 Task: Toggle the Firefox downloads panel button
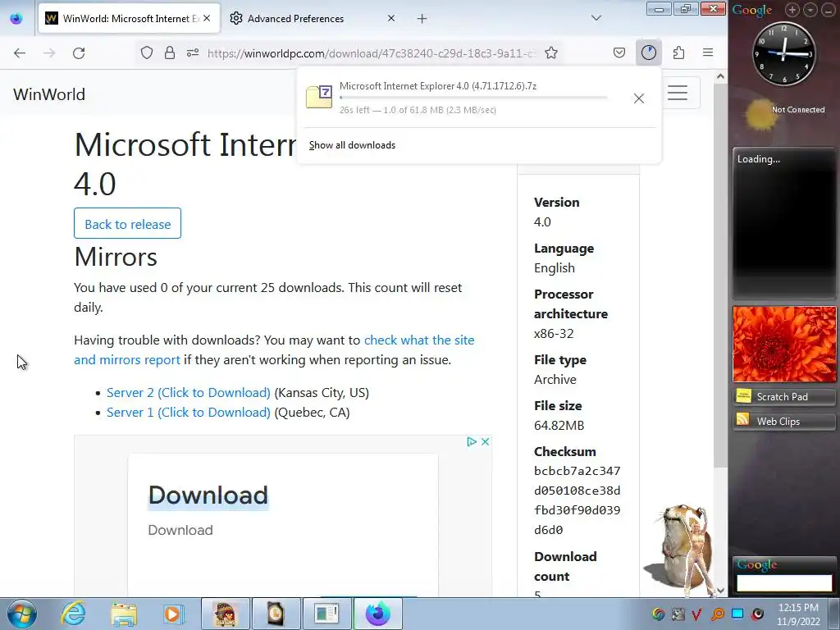pyautogui.click(x=649, y=52)
